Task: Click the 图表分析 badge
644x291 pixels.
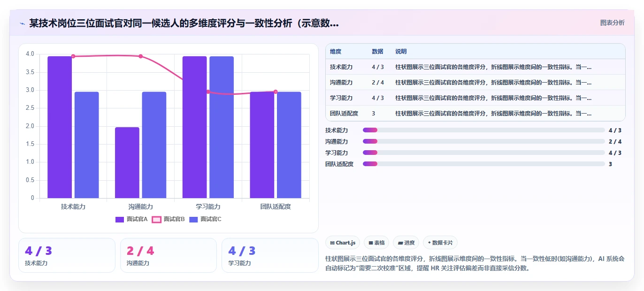Action: click(612, 23)
